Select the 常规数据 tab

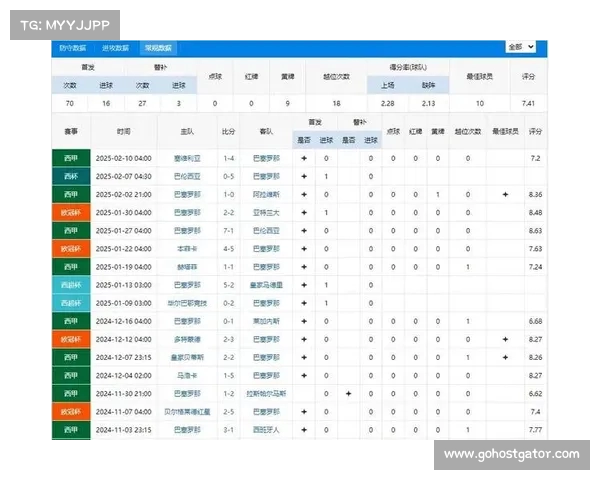[158, 48]
